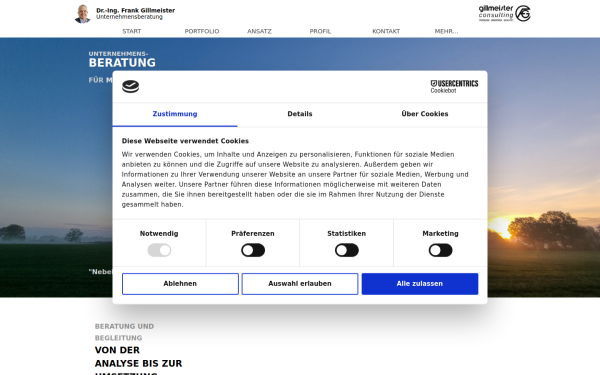Image resolution: width=600 pixels, height=375 pixels.
Task: Switch to the Zustimmung tab
Action: click(x=175, y=114)
